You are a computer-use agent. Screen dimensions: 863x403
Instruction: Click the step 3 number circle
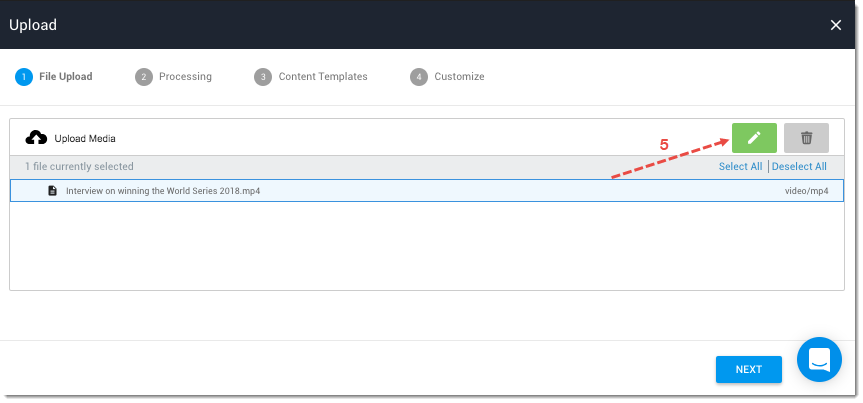(262, 77)
